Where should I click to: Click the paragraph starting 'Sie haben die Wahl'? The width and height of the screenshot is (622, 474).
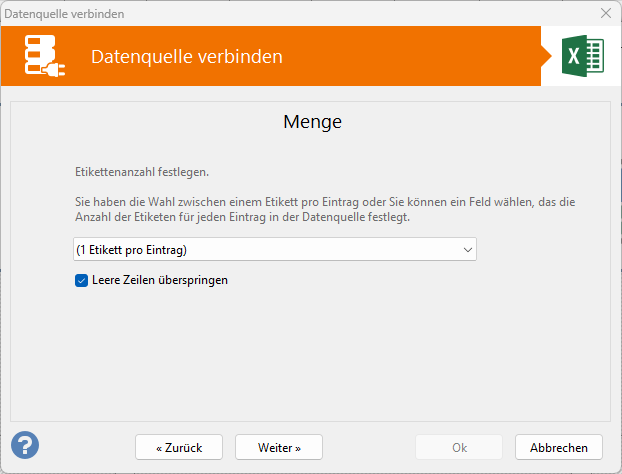click(325, 209)
